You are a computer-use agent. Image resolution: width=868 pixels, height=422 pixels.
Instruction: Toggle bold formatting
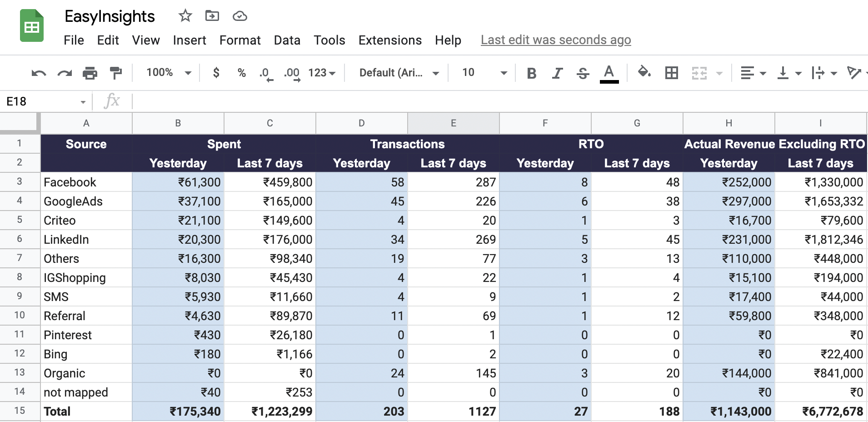[532, 72]
